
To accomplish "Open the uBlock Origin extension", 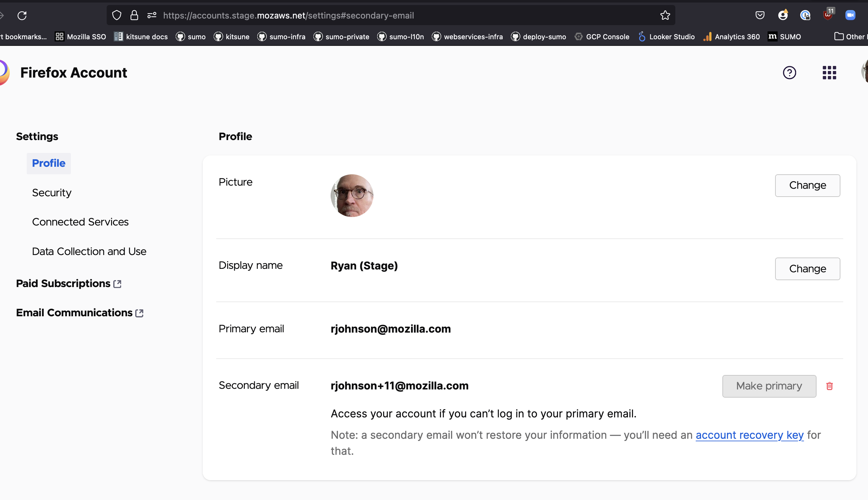I will tap(828, 15).
